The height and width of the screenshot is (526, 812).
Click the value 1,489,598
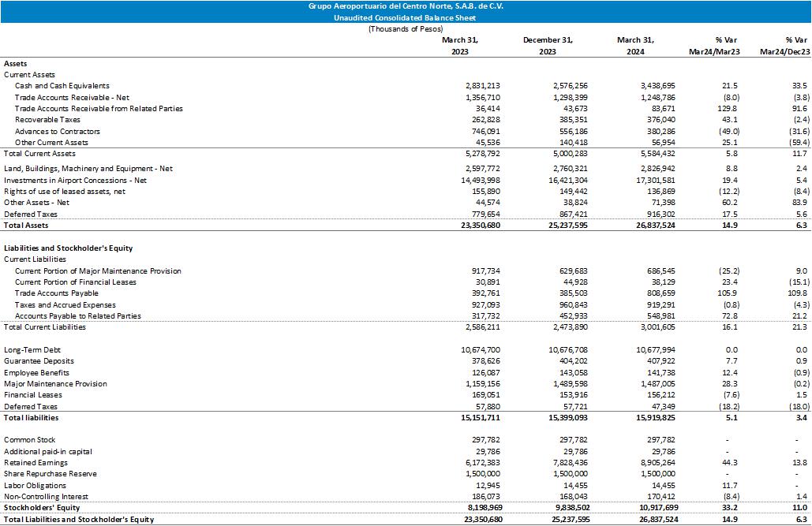tap(571, 383)
